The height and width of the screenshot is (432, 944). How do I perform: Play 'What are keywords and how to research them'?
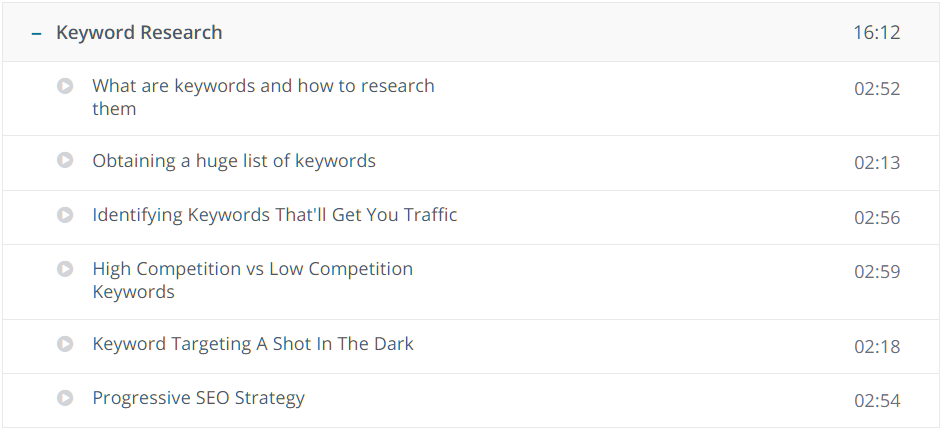pos(65,86)
